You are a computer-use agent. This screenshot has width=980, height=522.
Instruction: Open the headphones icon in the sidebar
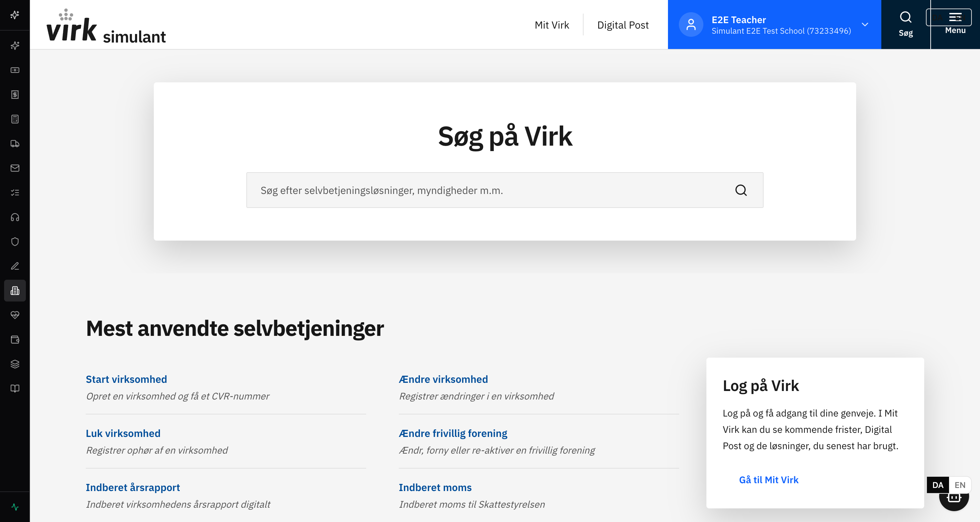point(15,217)
